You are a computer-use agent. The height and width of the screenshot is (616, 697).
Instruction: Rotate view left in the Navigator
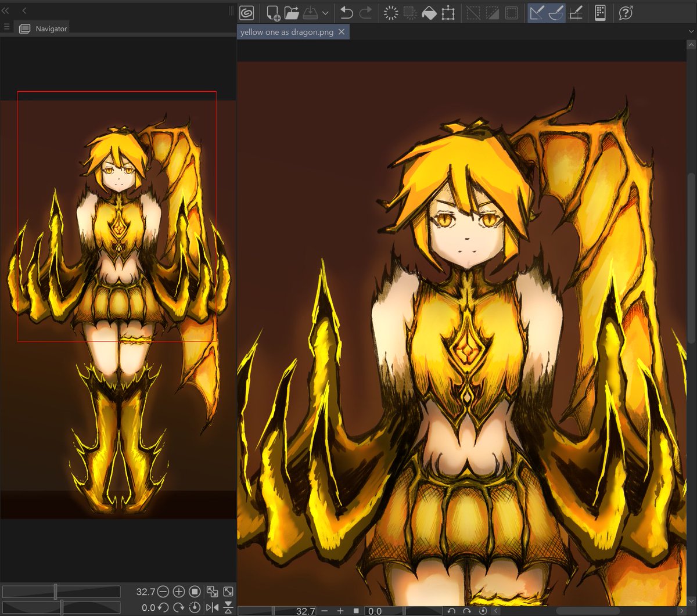(x=163, y=607)
